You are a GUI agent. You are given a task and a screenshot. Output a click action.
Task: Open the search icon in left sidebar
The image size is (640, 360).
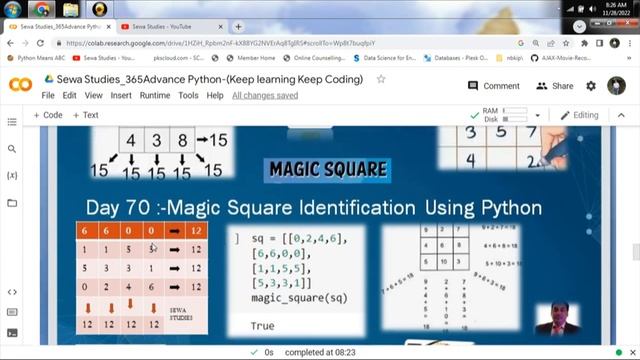point(12,149)
